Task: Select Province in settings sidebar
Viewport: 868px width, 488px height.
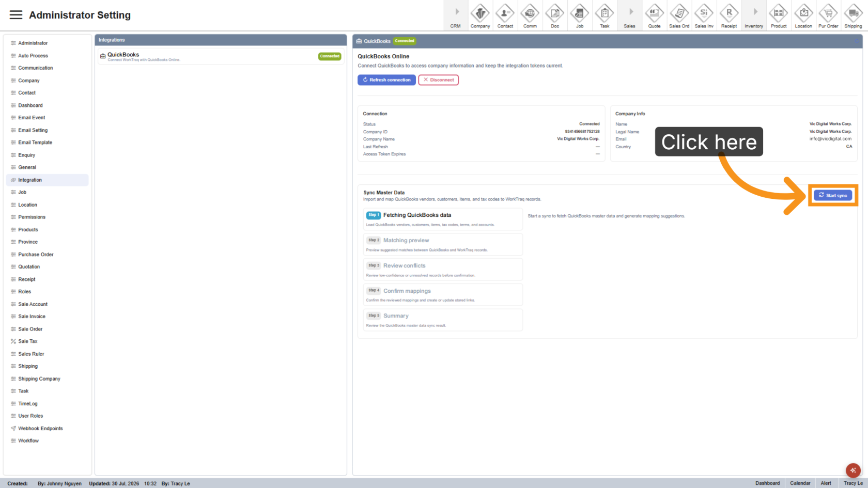Action: point(47,242)
